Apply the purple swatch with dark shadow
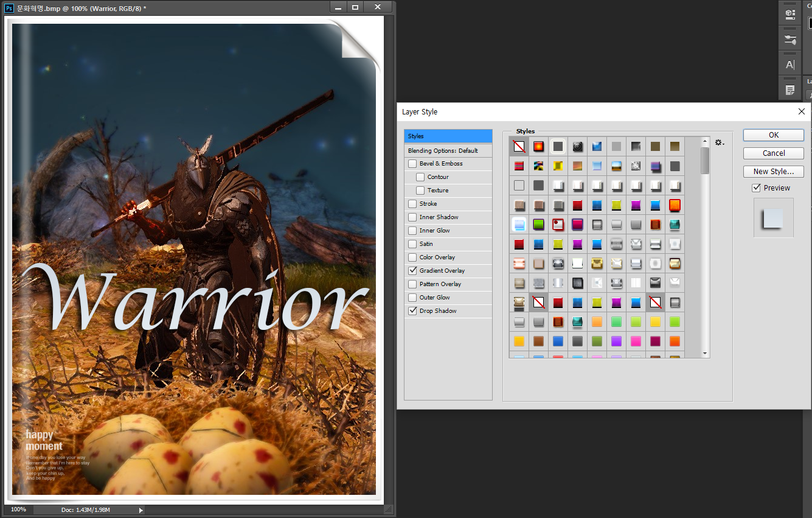The height and width of the screenshot is (518, 812). [x=655, y=166]
